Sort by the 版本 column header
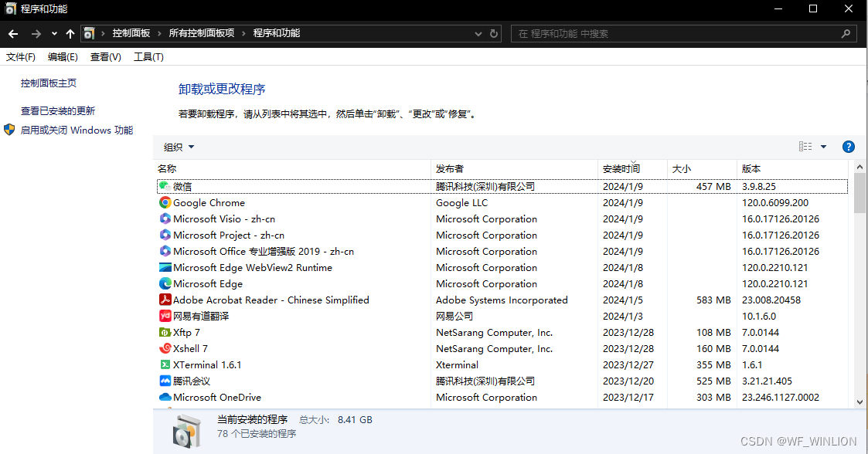Image resolution: width=868 pixels, height=454 pixels. click(x=792, y=168)
